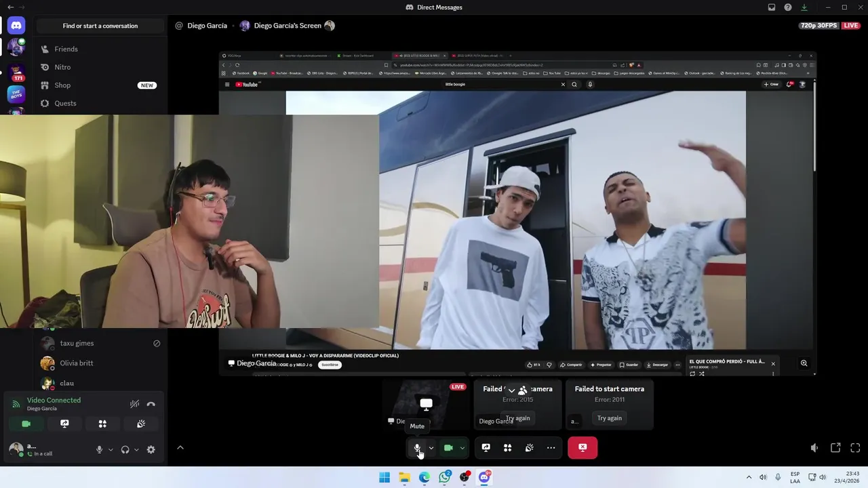This screenshot has height=488, width=868.
Task: Open the Quests page
Action: pos(100,103)
